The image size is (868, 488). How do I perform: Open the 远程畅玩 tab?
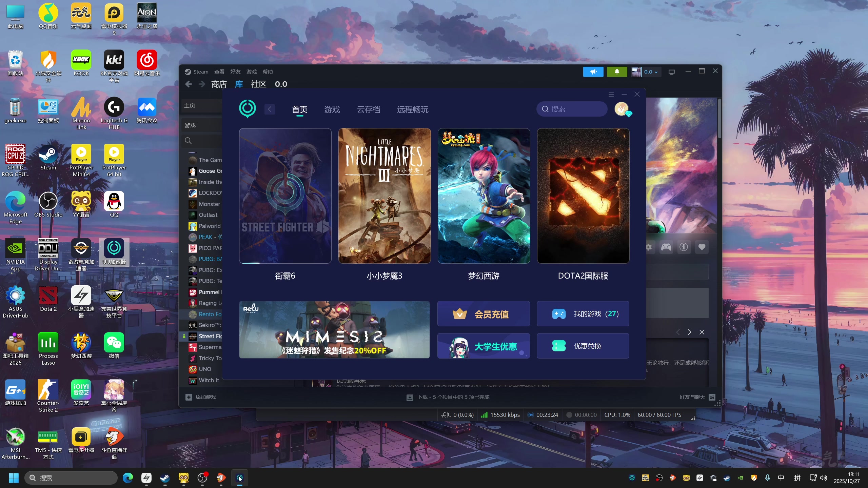tap(412, 109)
